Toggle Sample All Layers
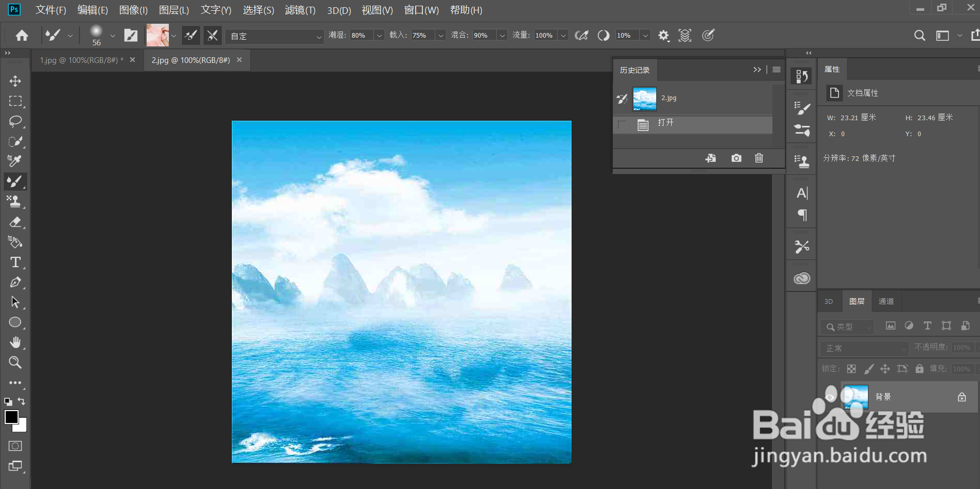 685,35
